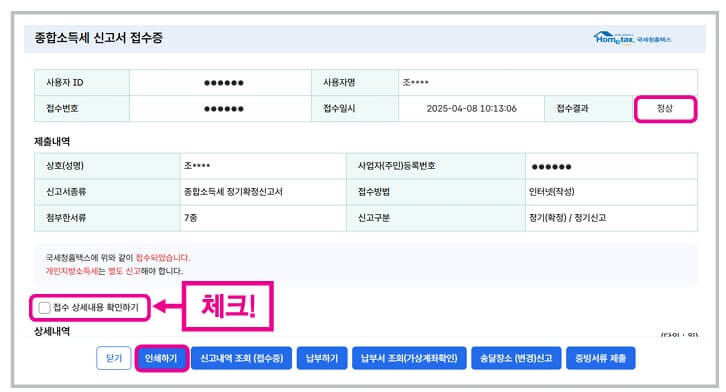
Task: Select the 접수일시 value 2025-04-08 10:13:06
Action: point(471,109)
